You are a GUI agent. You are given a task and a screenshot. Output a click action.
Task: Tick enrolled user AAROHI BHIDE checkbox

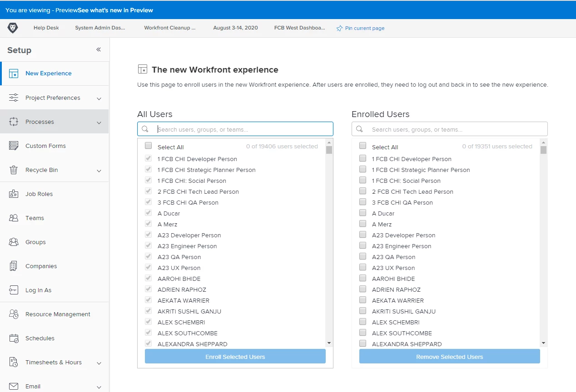pos(362,278)
